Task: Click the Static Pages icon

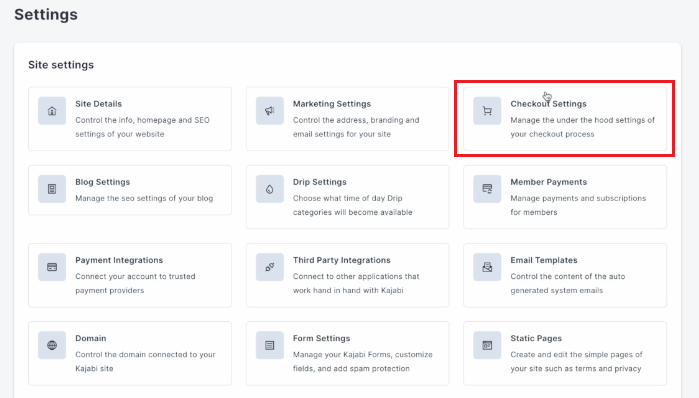Action: (x=487, y=345)
